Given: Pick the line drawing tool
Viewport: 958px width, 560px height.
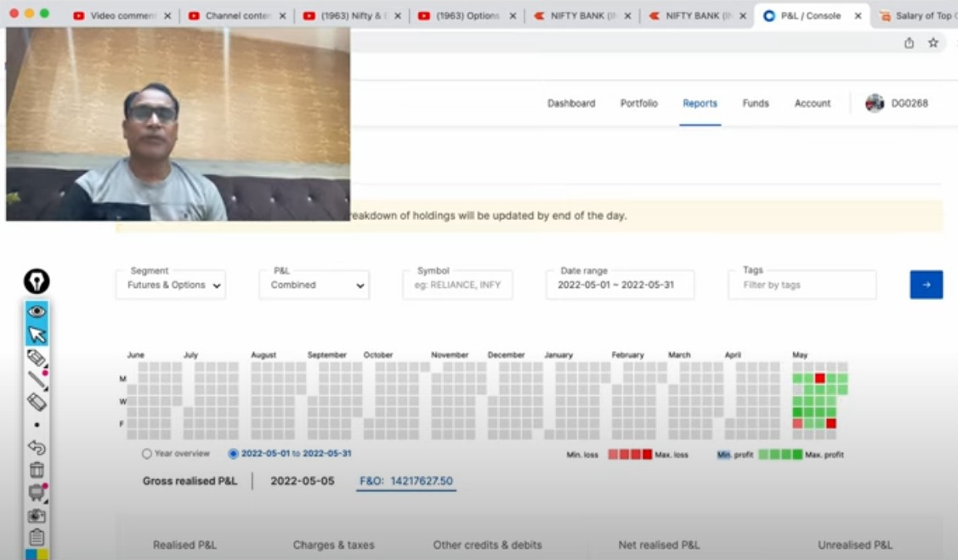Looking at the screenshot, I should click(37, 380).
